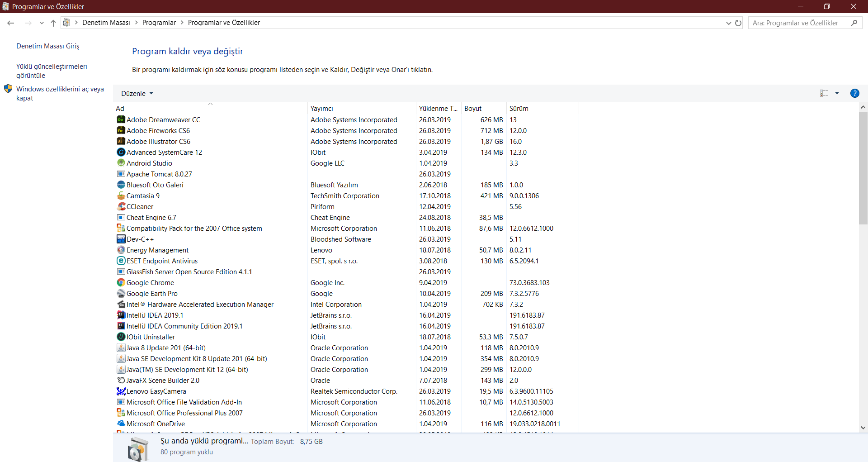Open the Düzenle dropdown menu

pos(137,93)
